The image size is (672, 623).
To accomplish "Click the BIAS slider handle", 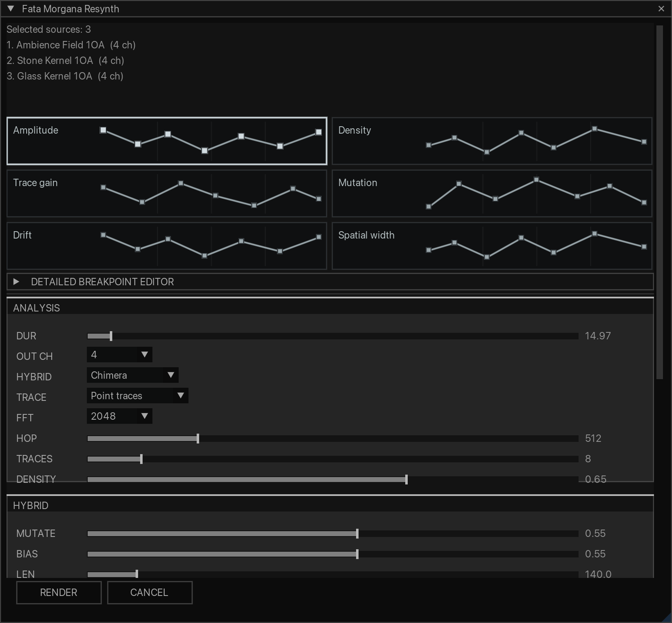I will coord(357,554).
